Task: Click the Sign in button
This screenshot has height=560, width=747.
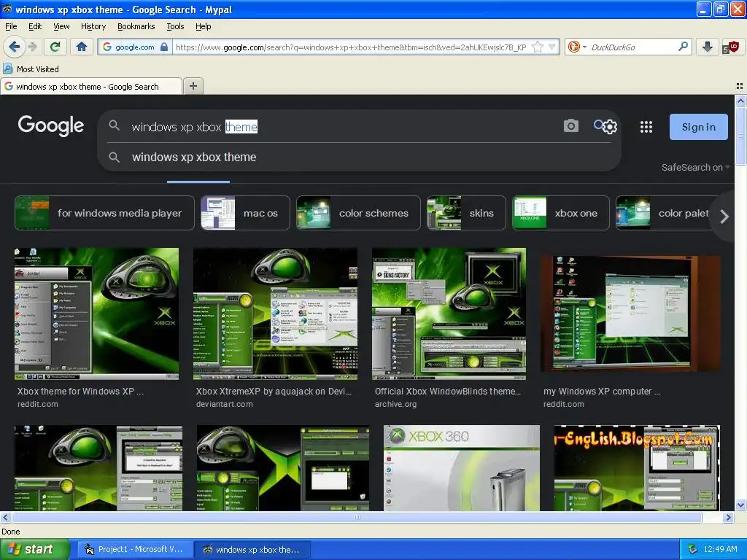Action: [698, 127]
